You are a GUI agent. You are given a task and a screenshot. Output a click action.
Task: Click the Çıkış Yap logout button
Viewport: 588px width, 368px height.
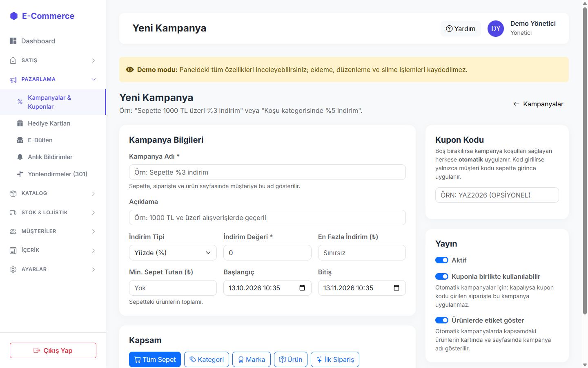(x=53, y=350)
